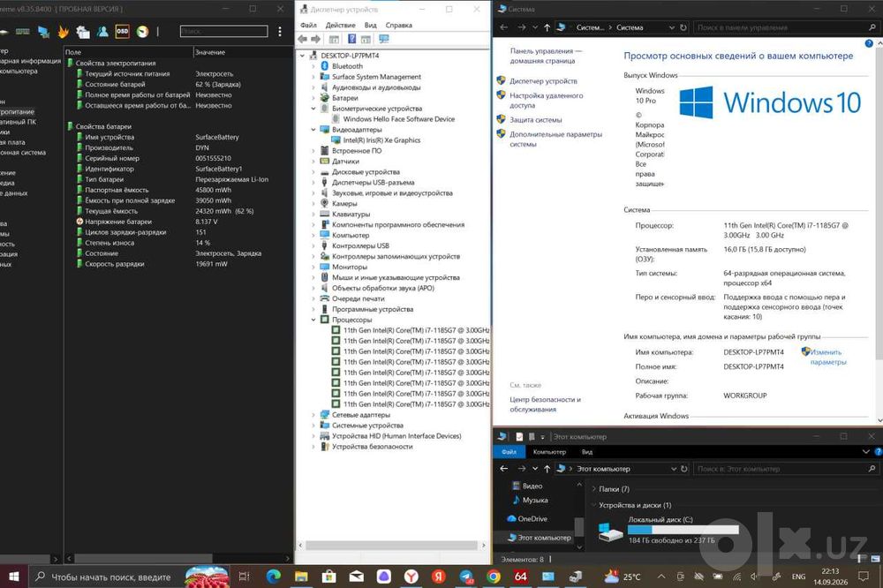This screenshot has width=883, height=588.
Task: Open the AIDA64 benchmark gauge icon
Action: point(142,32)
